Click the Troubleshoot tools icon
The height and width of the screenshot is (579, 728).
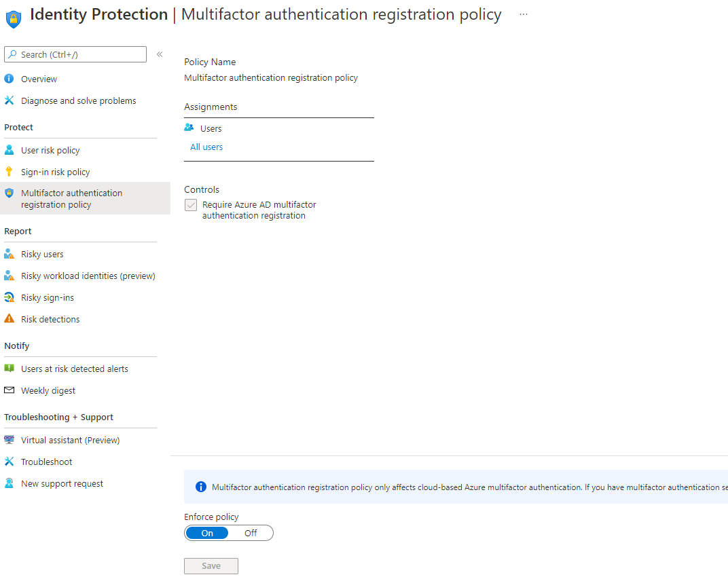tap(9, 461)
